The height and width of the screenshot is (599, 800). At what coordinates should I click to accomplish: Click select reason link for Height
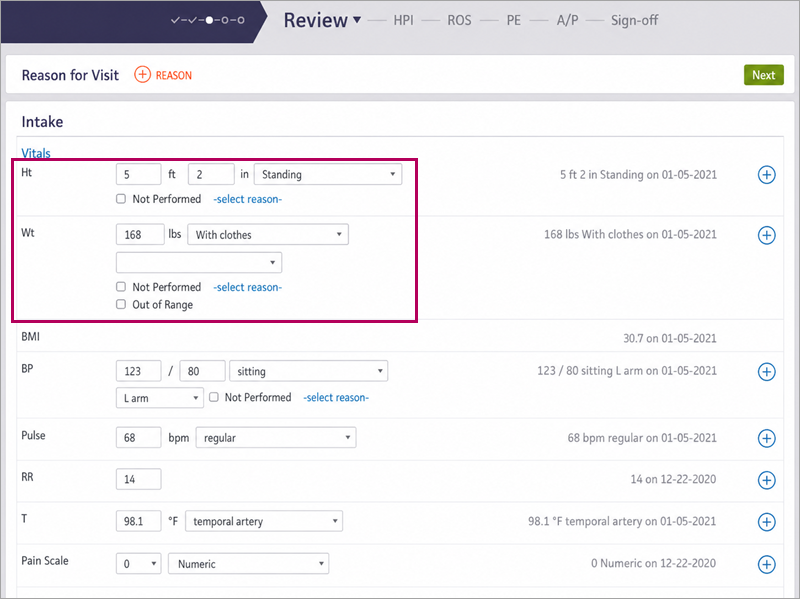tap(247, 199)
